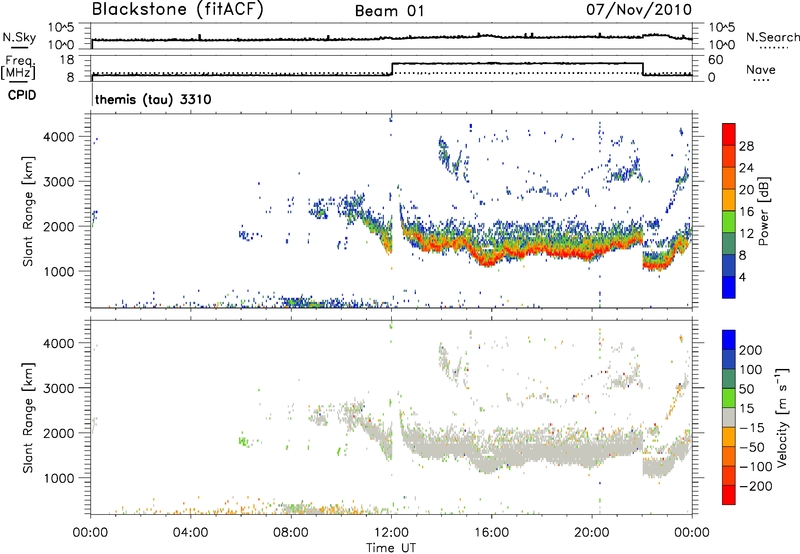The image size is (800, 554).
Task: Click the gray swatch in Velocity colorbar
Action: [x=729, y=417]
